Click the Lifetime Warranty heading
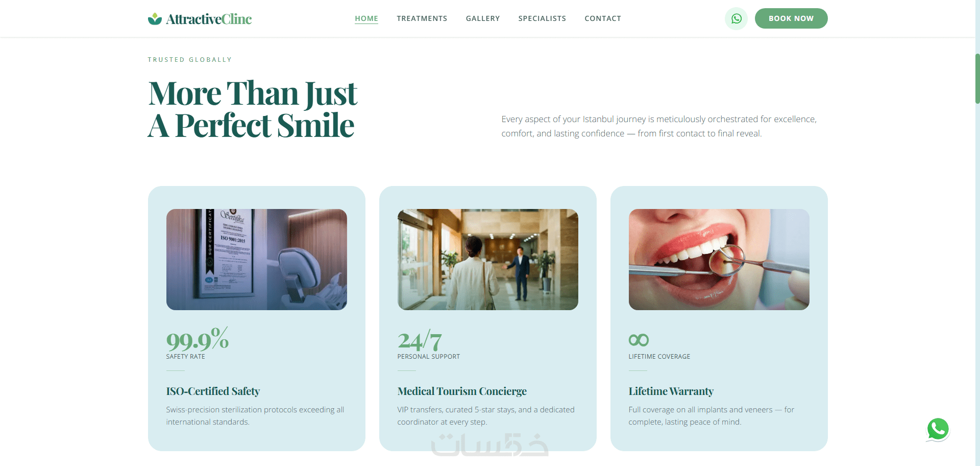The image size is (980, 466). [x=671, y=391]
